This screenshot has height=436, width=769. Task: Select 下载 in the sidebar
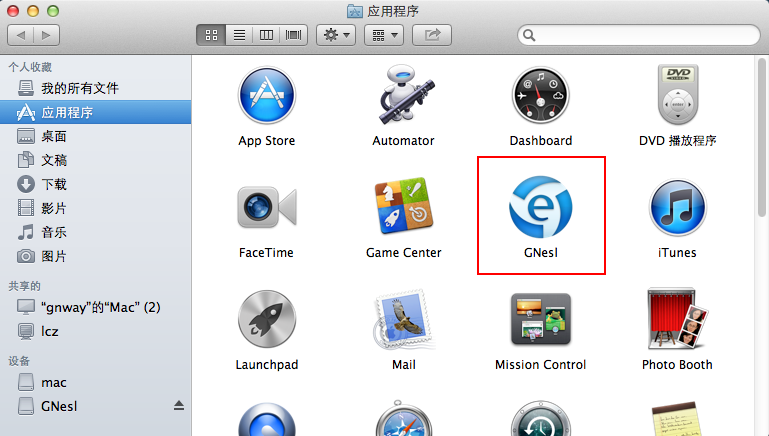click(x=54, y=184)
